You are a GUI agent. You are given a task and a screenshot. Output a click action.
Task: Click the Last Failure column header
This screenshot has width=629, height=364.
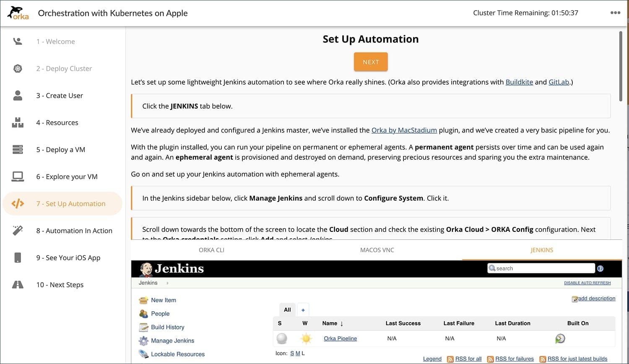[459, 323]
